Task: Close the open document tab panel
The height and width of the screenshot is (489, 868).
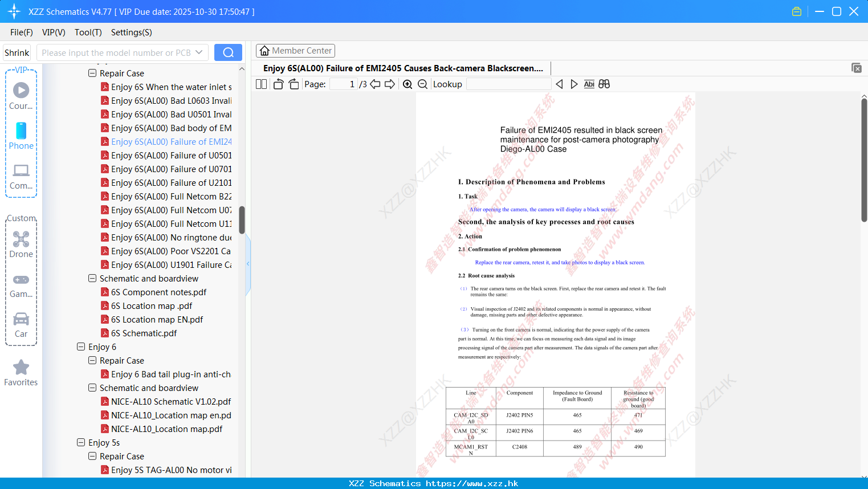Action: point(856,68)
